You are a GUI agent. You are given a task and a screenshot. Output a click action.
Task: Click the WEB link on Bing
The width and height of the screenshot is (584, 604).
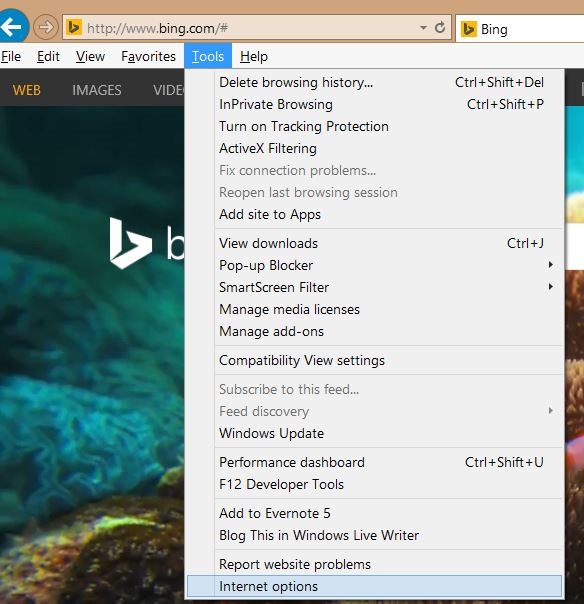26,90
